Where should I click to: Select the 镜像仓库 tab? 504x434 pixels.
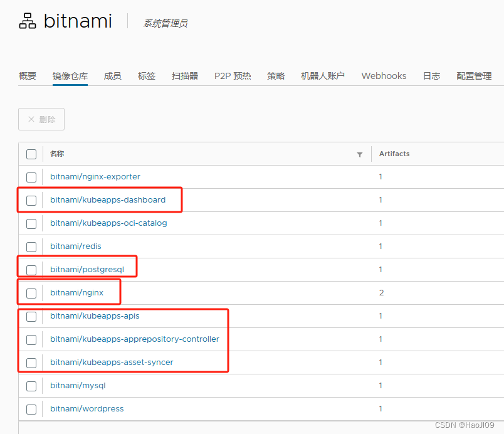click(70, 76)
